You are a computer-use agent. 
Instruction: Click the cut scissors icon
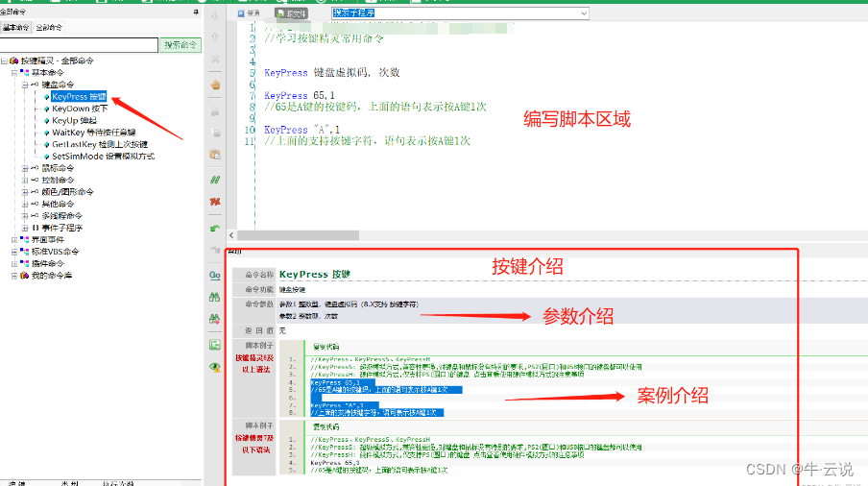coord(215,111)
